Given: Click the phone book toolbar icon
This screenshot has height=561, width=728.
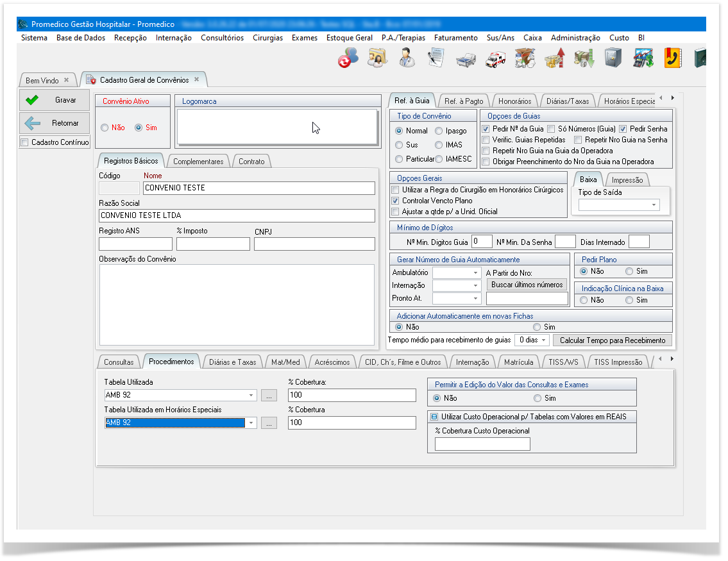Looking at the screenshot, I should click(x=672, y=58).
